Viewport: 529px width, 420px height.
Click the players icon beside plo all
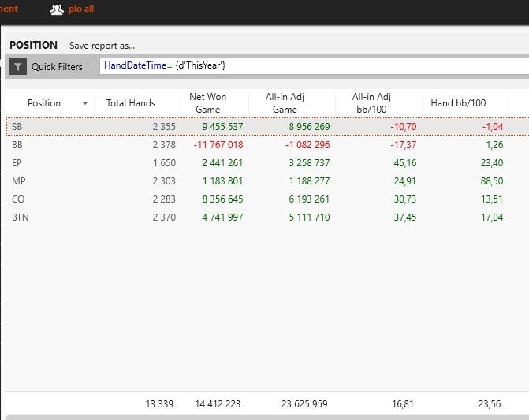pos(57,9)
